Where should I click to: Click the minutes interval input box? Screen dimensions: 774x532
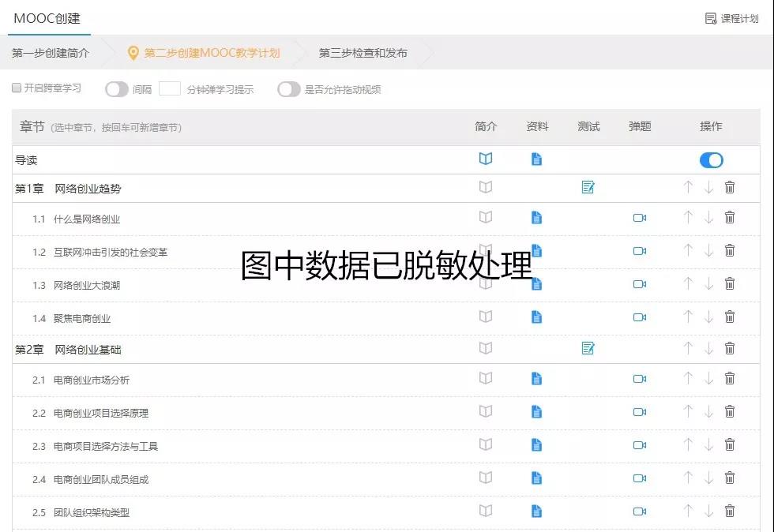click(170, 89)
